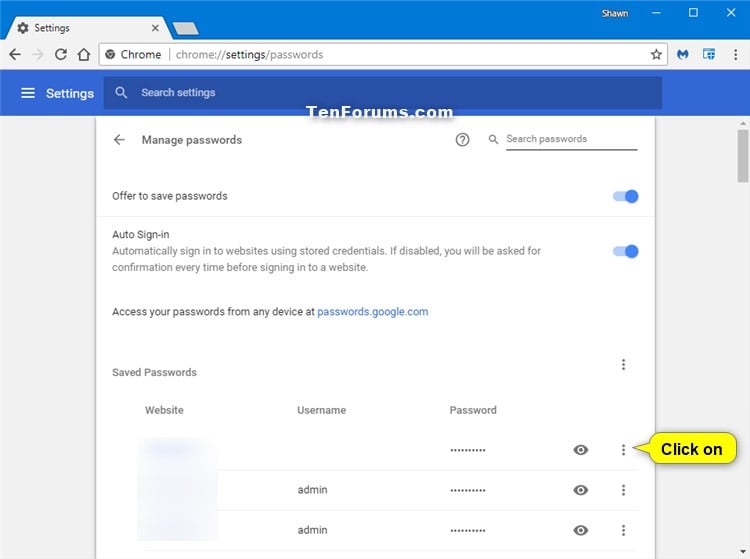Click the masked password in the first row
This screenshot has width=750, height=559.
(467, 450)
